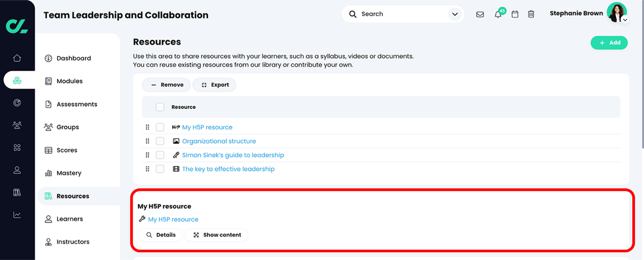Viewport: 644px width, 260px height.
Task: Select Resources in class menu
Action: coord(78,196)
